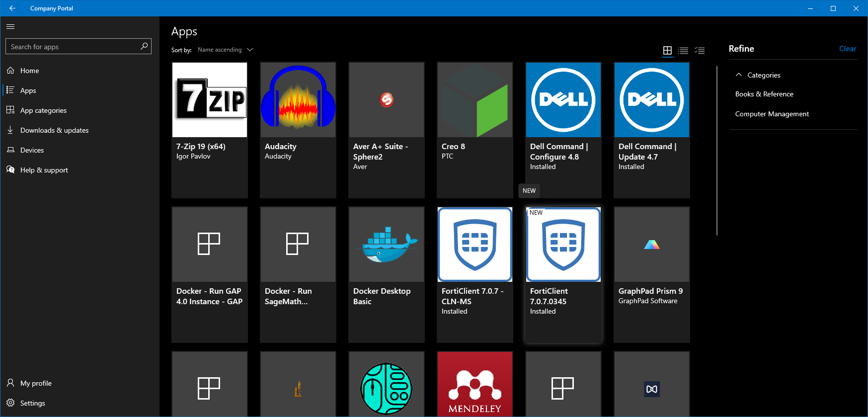Viewport: 868px width, 417px height.
Task: Click the search magnifier icon
Action: [x=144, y=46]
